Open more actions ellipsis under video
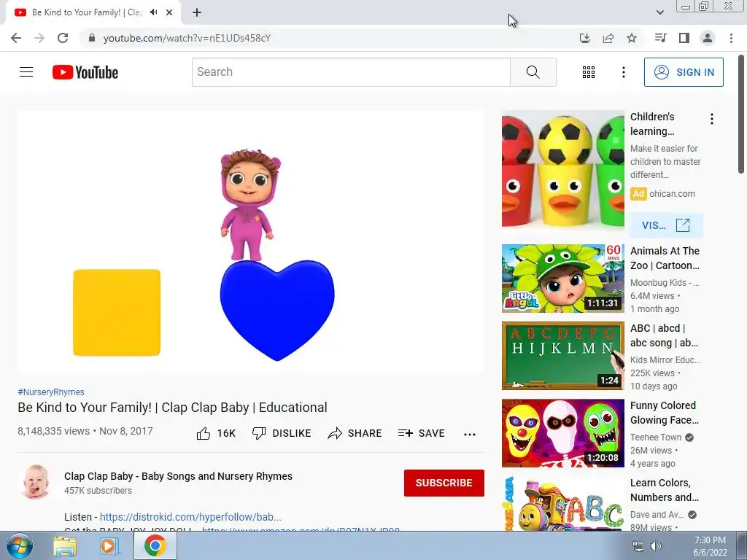Screen dimensions: 747x560 [470, 434]
